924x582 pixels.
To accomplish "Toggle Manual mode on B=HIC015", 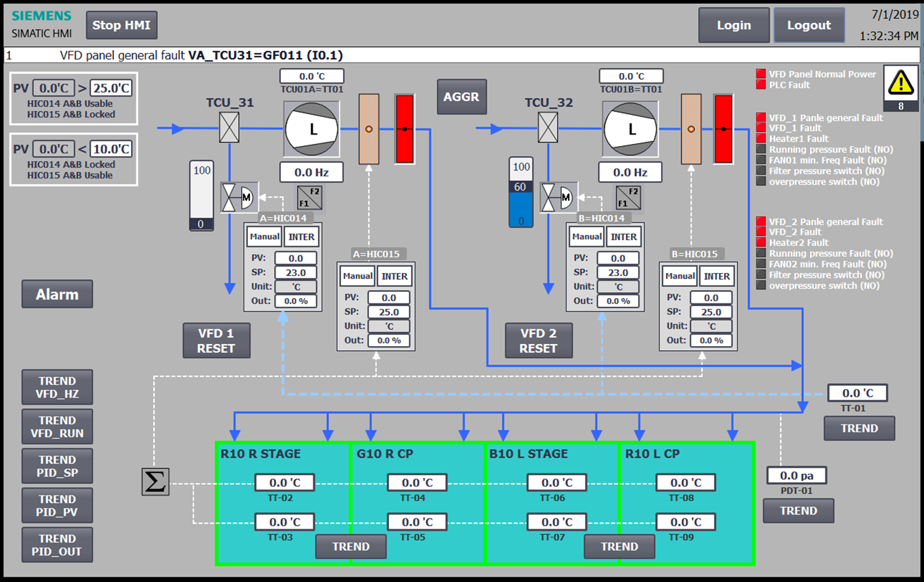I will [680, 276].
